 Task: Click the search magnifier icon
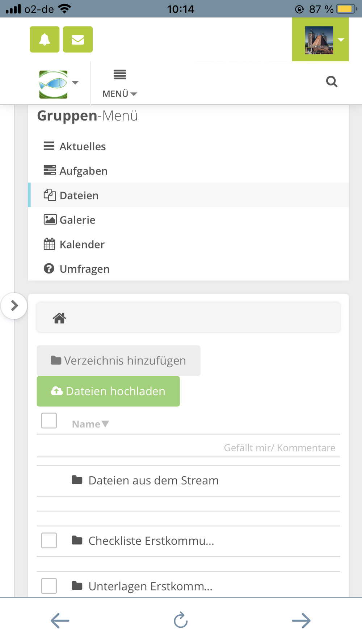[332, 81]
